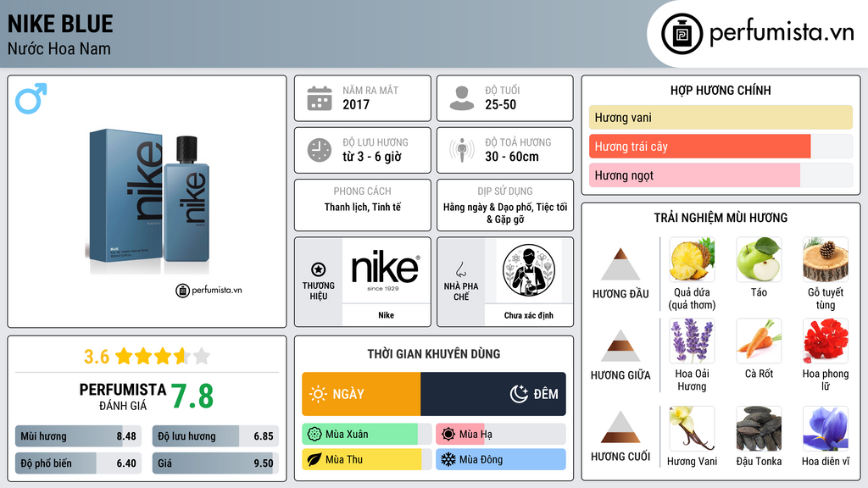Click the Nike brand name label

tap(386, 315)
